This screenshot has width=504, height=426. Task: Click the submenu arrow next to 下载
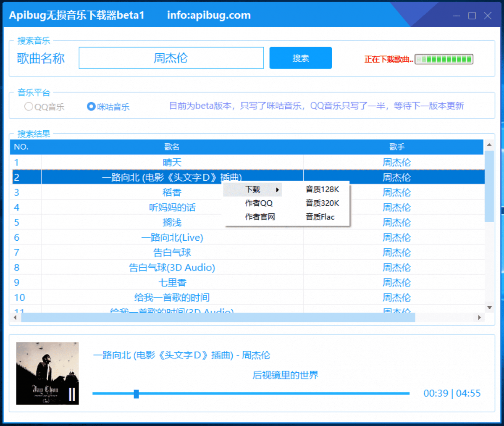point(277,190)
